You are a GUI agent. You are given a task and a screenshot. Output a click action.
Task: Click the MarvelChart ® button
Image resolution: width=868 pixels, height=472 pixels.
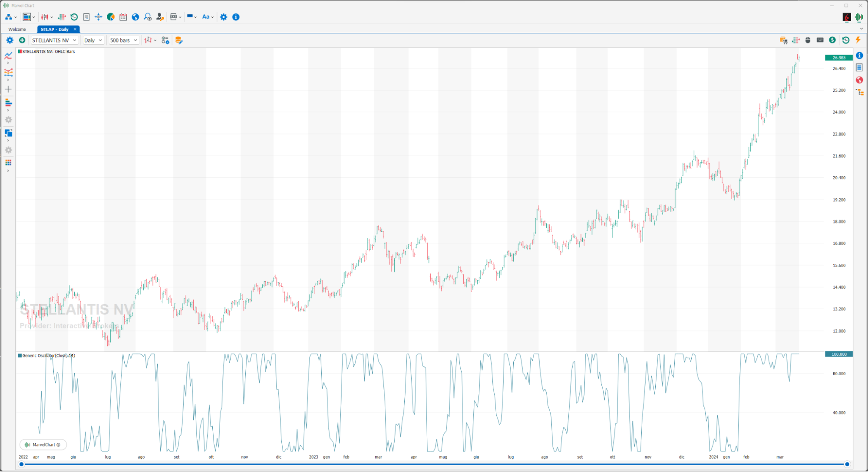[43, 445]
